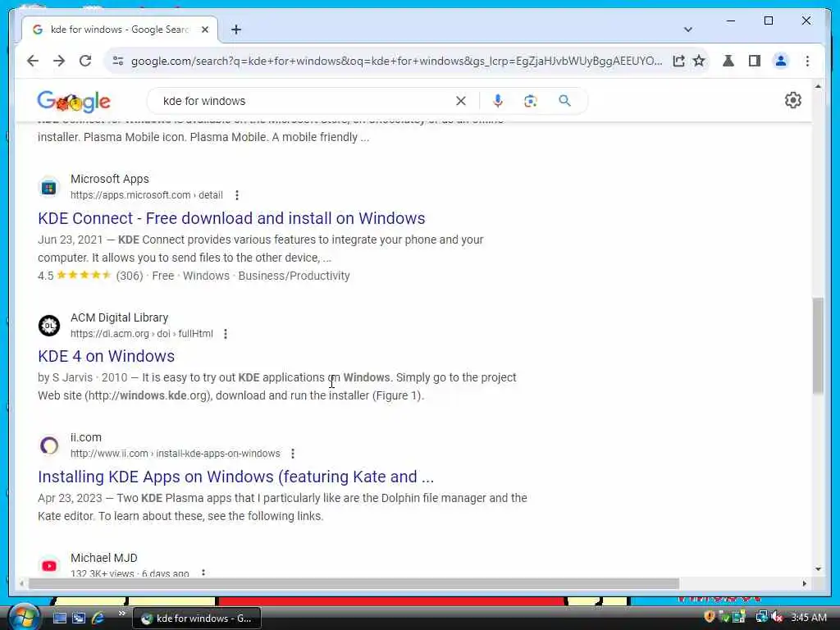Open tab search dropdown arrow
The image size is (840, 630).
pyautogui.click(x=688, y=30)
